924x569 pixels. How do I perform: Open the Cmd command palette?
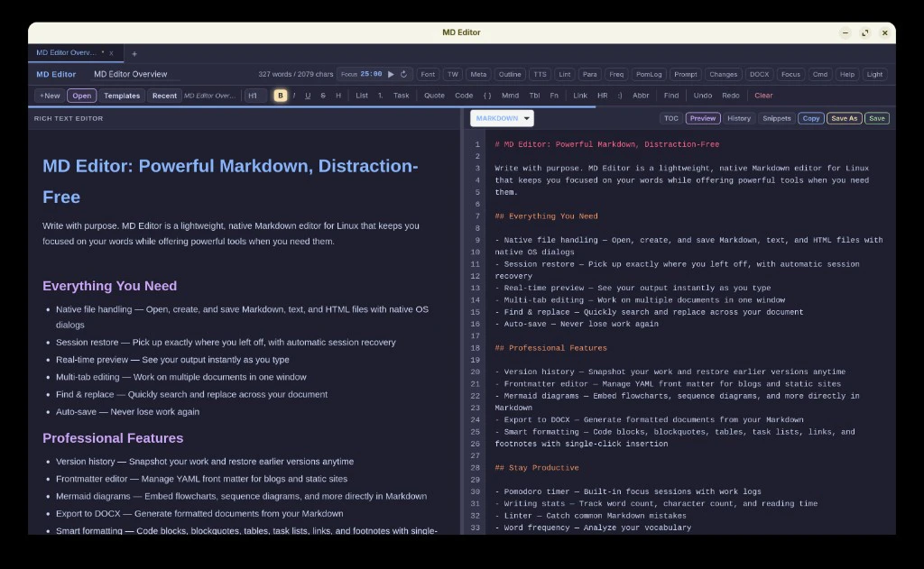pos(820,74)
